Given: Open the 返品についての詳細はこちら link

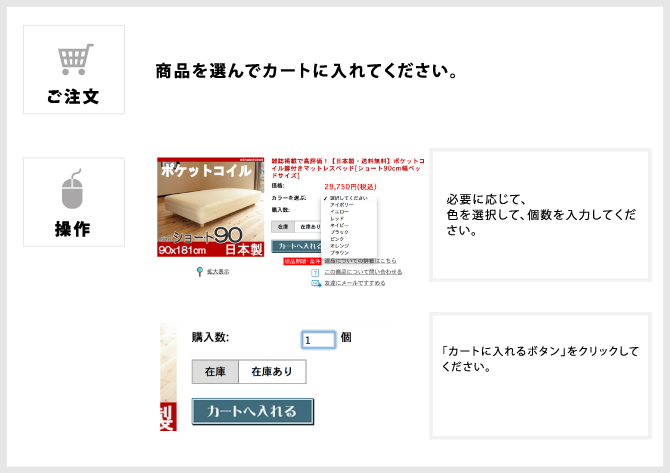Looking at the screenshot, I should [x=360, y=261].
